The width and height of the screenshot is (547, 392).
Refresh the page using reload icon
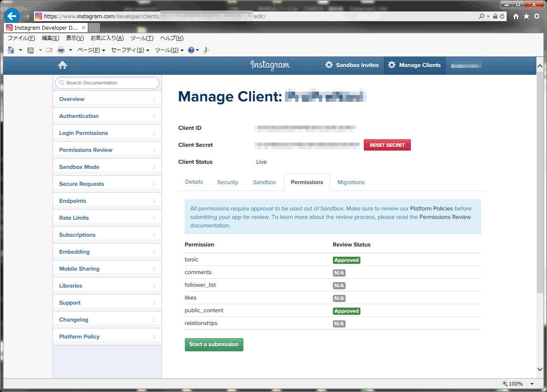click(502, 16)
